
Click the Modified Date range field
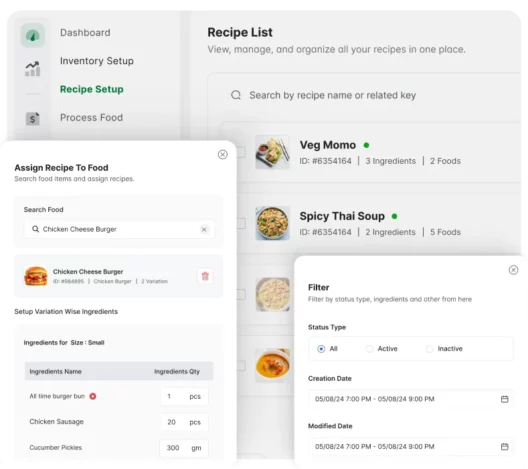point(411,446)
